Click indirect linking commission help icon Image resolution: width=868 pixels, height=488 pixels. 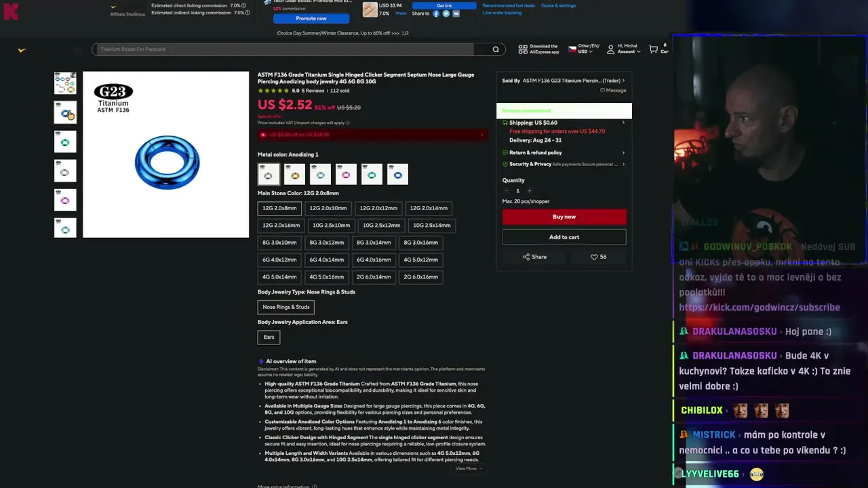tap(248, 13)
